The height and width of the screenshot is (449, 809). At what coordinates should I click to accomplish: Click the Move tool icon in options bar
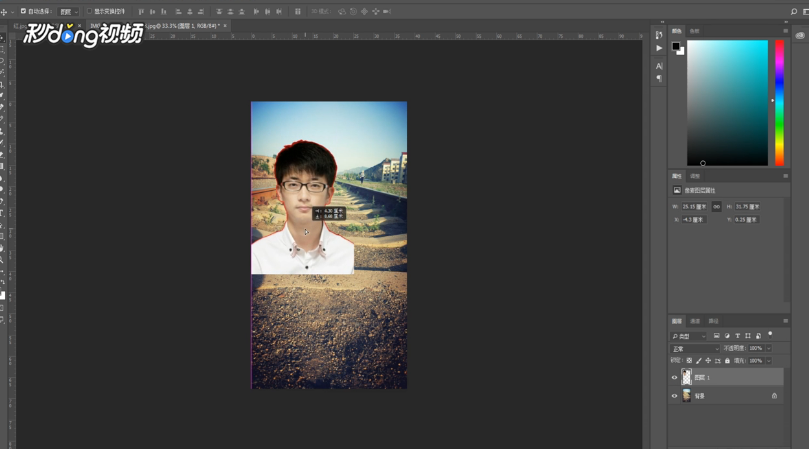4,11
